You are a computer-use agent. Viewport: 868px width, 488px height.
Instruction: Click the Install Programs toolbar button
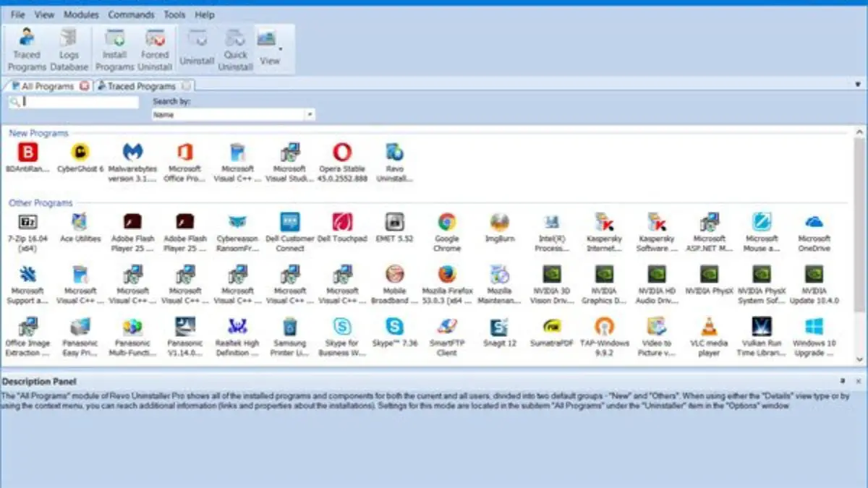tap(115, 48)
